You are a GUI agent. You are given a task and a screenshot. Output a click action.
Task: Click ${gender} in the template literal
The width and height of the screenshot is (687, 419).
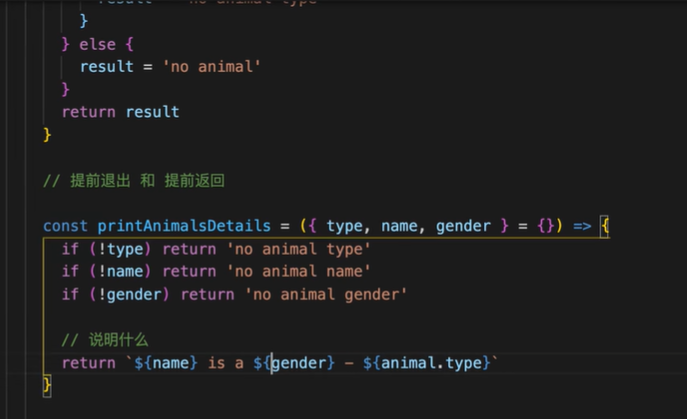294,363
